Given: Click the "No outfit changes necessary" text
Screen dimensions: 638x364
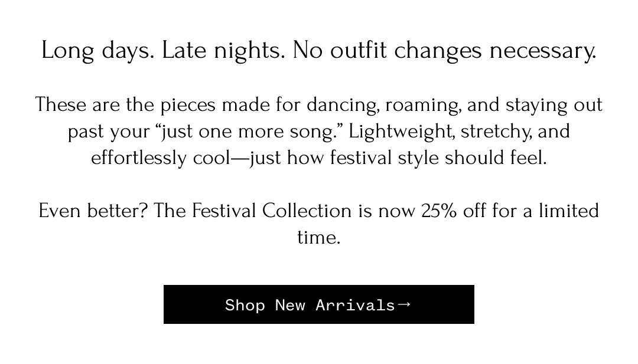Looking at the screenshot, I should click(x=444, y=51).
